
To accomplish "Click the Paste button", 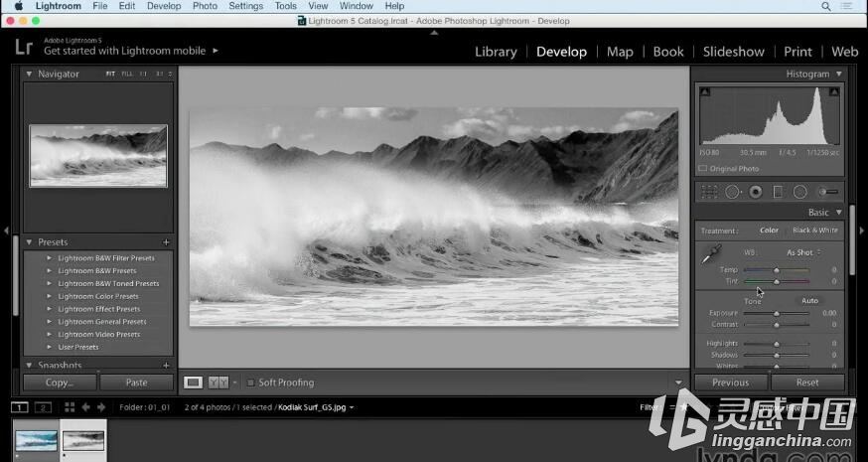I will (x=136, y=383).
